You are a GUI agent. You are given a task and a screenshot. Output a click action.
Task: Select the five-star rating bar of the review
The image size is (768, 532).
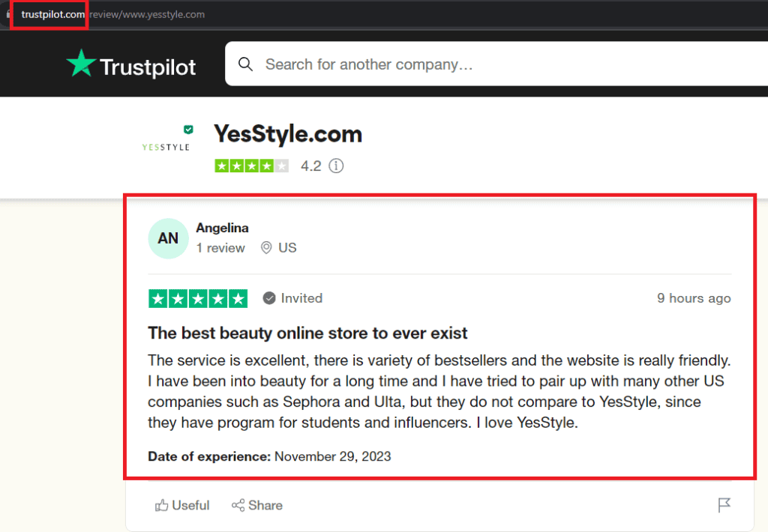[198, 297]
